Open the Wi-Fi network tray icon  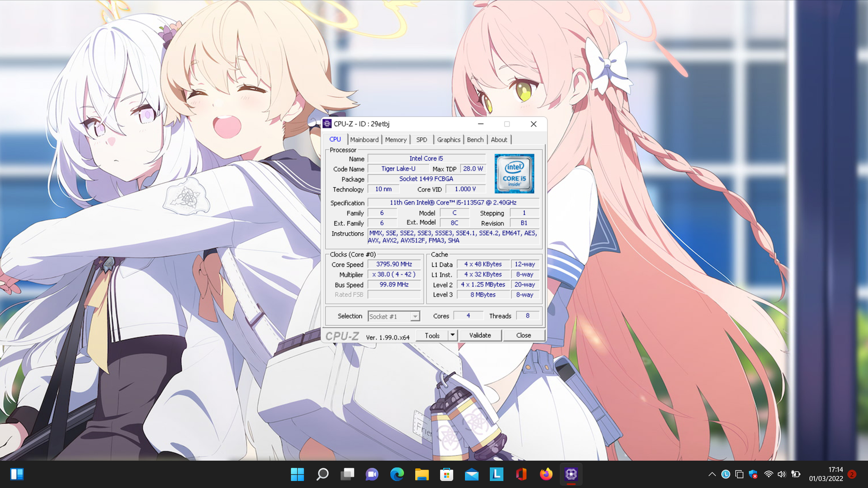[769, 474]
